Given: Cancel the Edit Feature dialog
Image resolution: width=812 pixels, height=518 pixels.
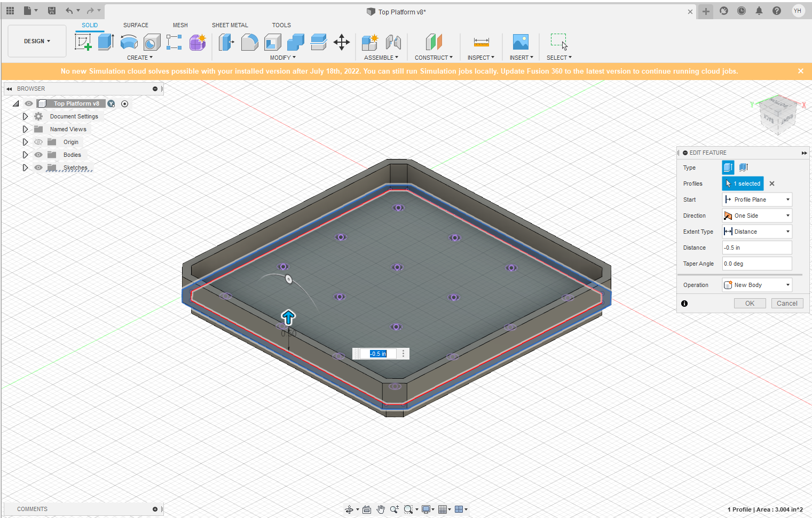Looking at the screenshot, I should tap(786, 303).
